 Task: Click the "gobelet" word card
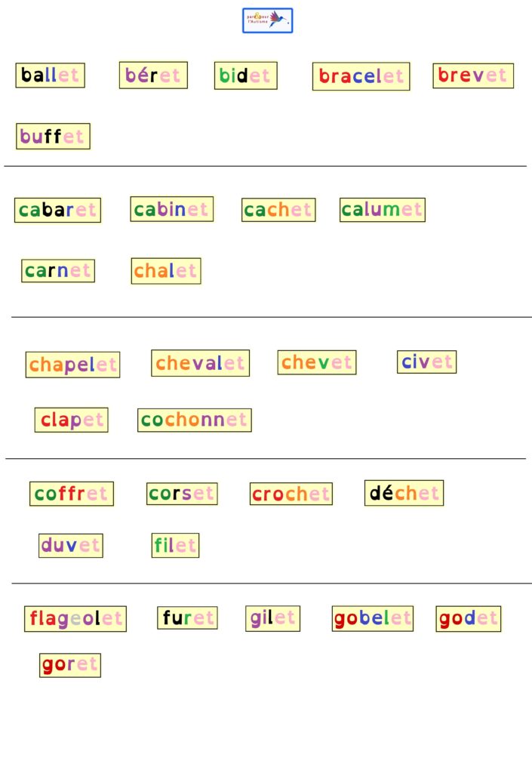point(373,618)
